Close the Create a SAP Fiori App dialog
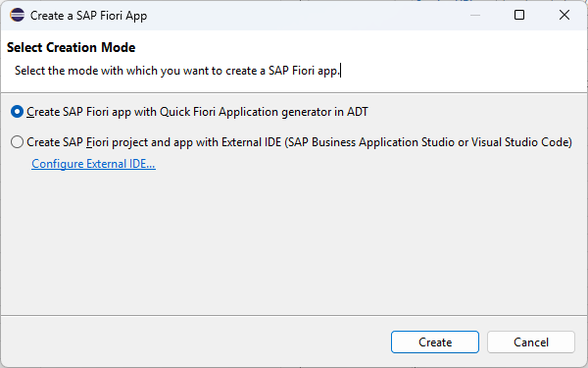This screenshot has width=588, height=368. click(x=564, y=15)
